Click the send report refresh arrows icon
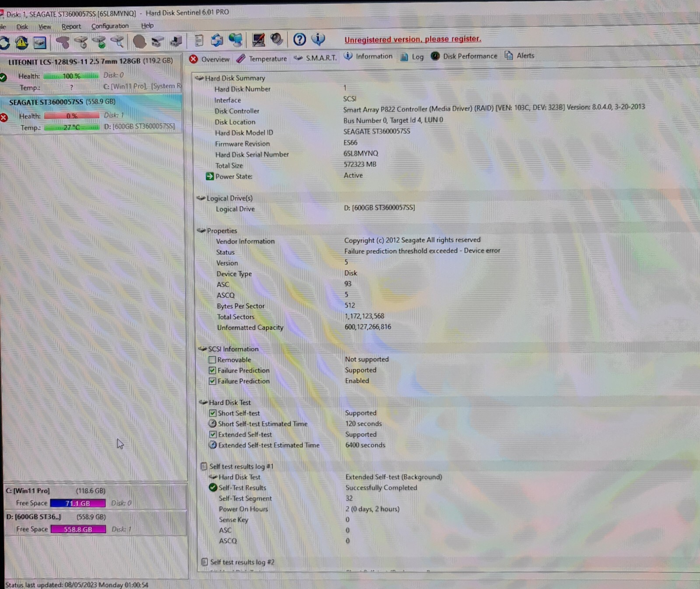 (217, 40)
